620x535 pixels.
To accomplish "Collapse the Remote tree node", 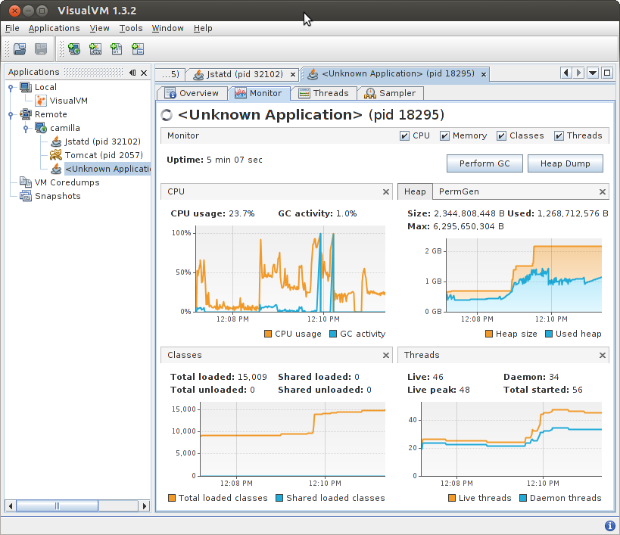I will [10, 114].
